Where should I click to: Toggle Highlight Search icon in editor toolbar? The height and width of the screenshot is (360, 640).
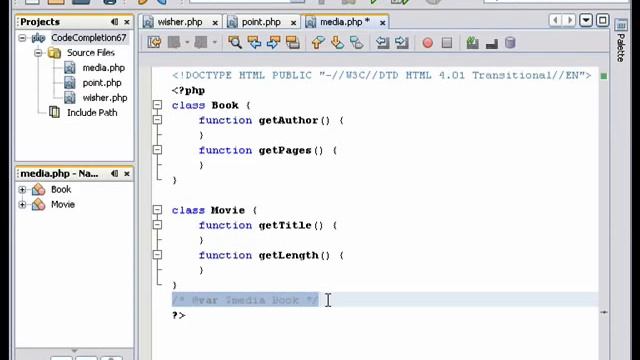coord(293,42)
